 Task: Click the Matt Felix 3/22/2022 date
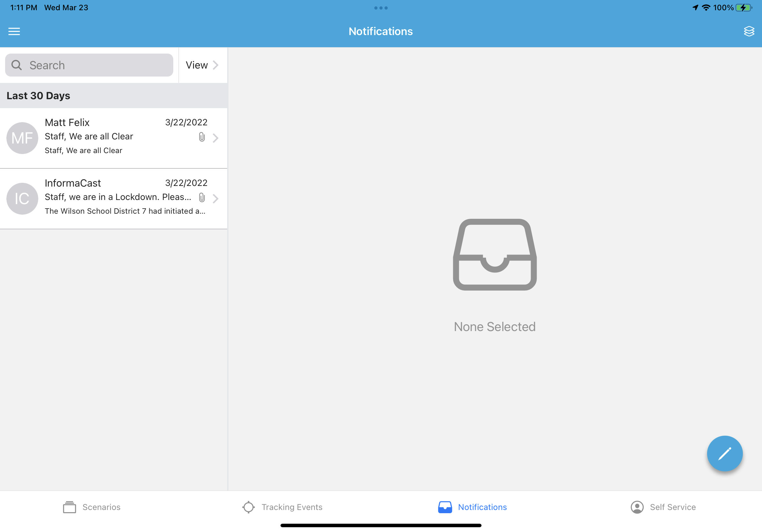coord(186,122)
